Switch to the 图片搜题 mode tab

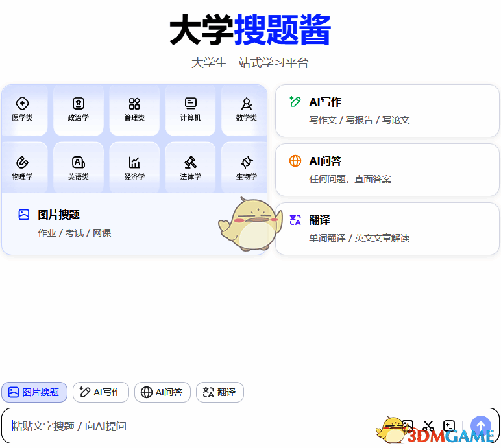pyautogui.click(x=34, y=392)
